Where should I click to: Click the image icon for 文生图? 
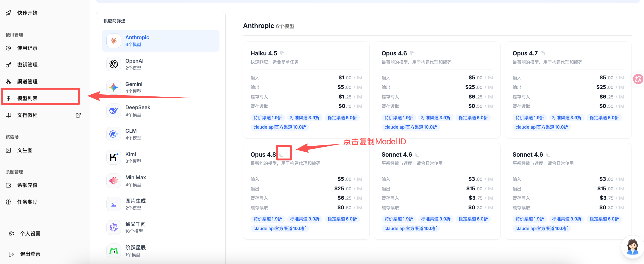click(x=8, y=150)
